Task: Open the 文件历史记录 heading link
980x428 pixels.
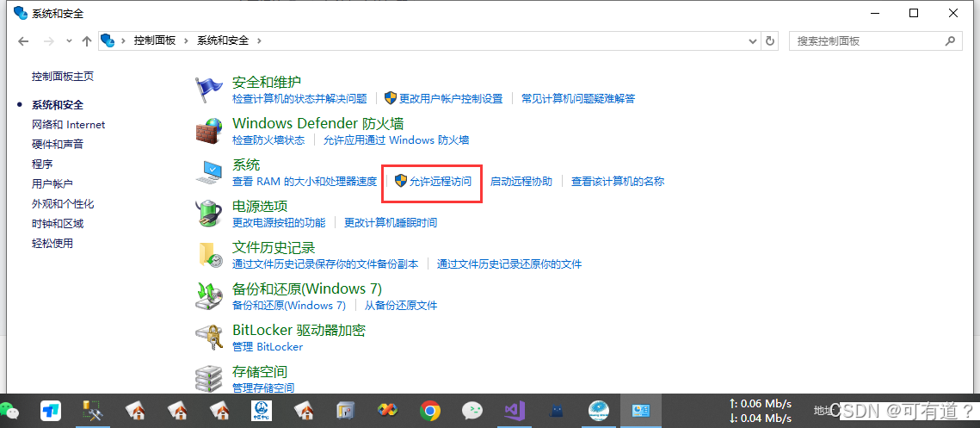Action: point(274,247)
